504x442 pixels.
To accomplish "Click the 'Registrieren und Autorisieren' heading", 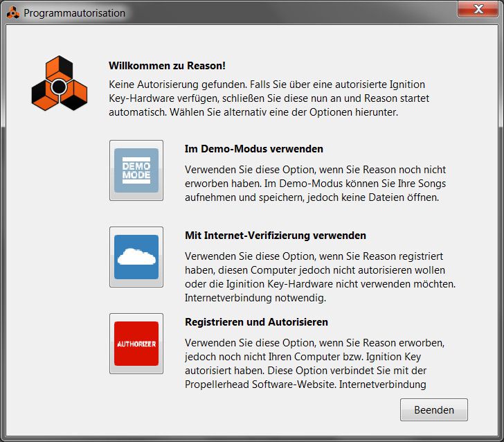I will tap(256, 322).
